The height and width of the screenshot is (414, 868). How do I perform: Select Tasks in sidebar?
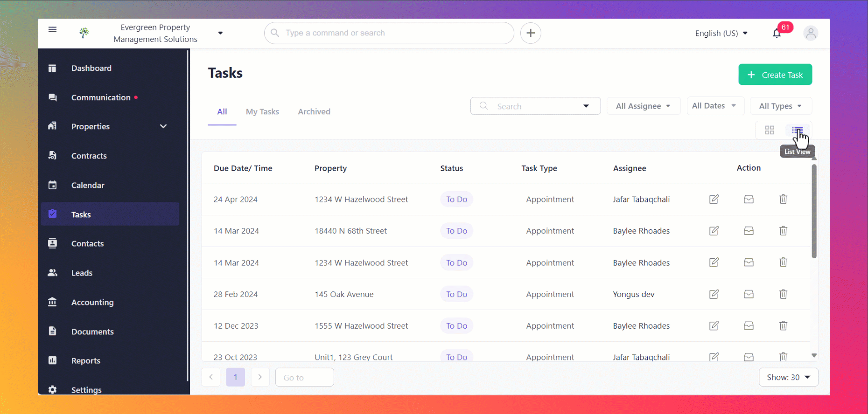110,214
